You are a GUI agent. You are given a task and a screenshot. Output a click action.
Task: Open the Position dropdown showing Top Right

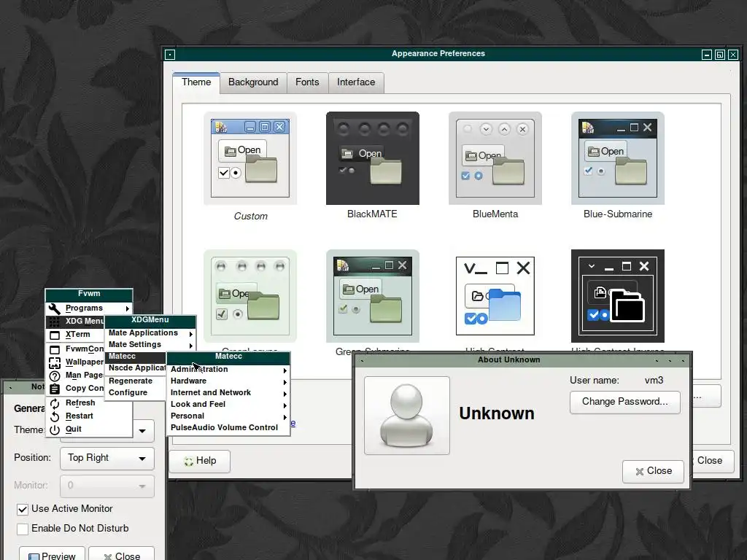coord(107,458)
